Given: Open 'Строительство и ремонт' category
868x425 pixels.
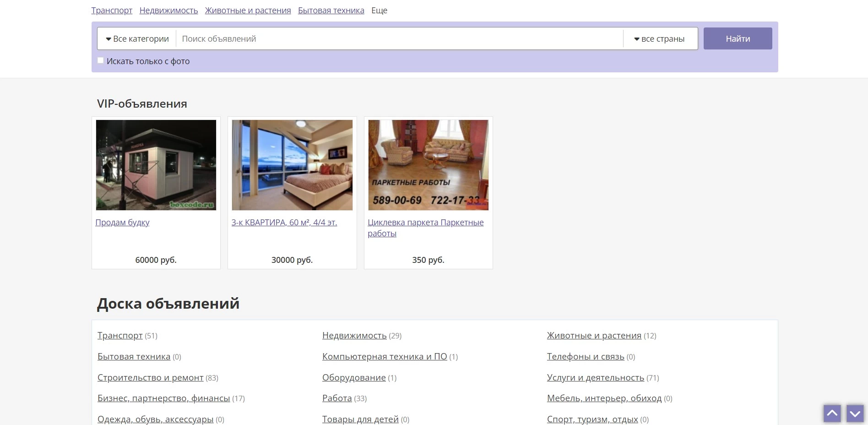Looking at the screenshot, I should pos(150,378).
